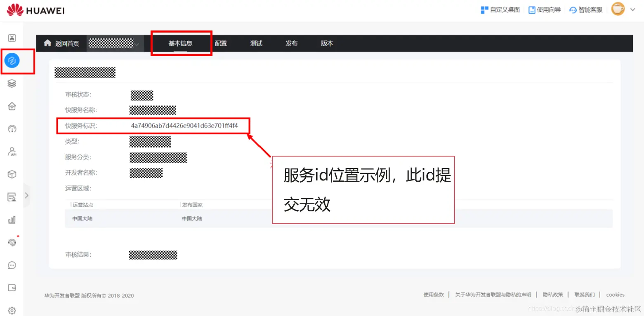Open the API management icon in the sidebar

pos(12,152)
